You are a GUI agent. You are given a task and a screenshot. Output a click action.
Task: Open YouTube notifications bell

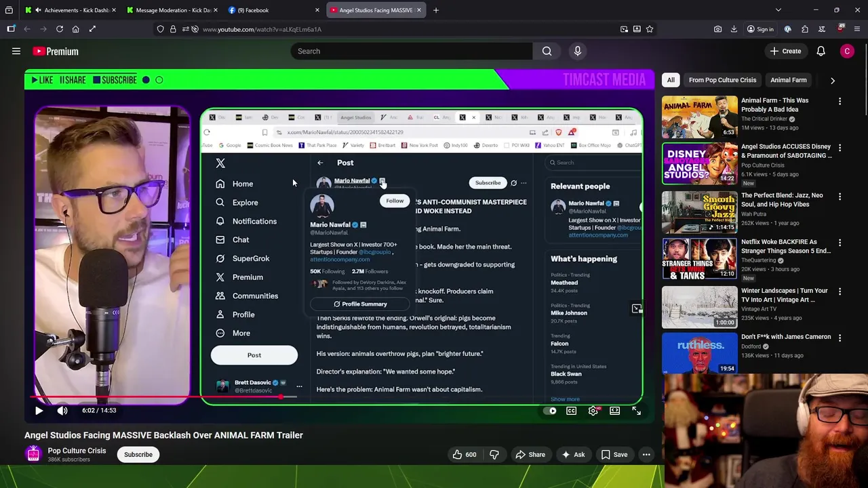tap(821, 51)
